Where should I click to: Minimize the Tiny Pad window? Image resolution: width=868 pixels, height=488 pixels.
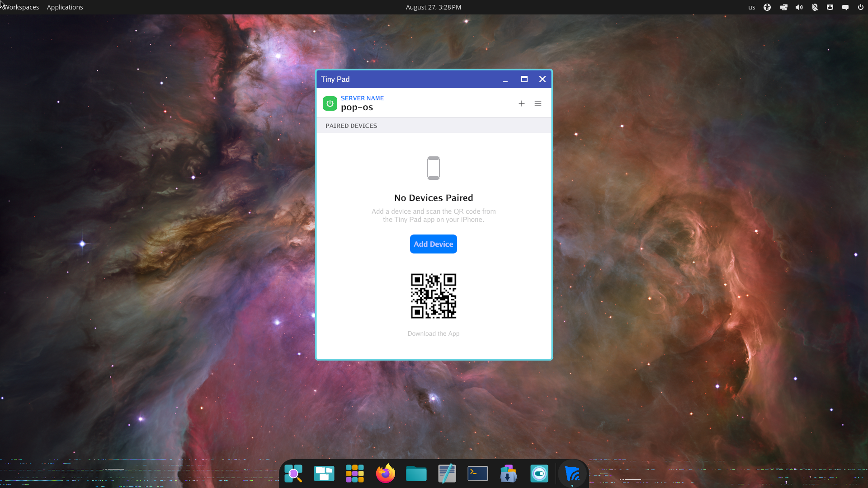coord(505,80)
